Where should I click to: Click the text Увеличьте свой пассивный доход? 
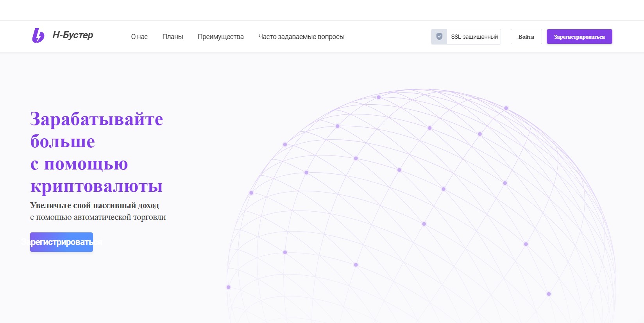(95, 205)
